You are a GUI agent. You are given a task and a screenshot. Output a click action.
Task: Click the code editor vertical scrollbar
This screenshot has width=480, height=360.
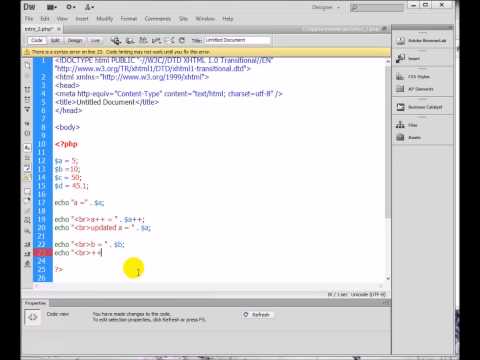(388, 142)
